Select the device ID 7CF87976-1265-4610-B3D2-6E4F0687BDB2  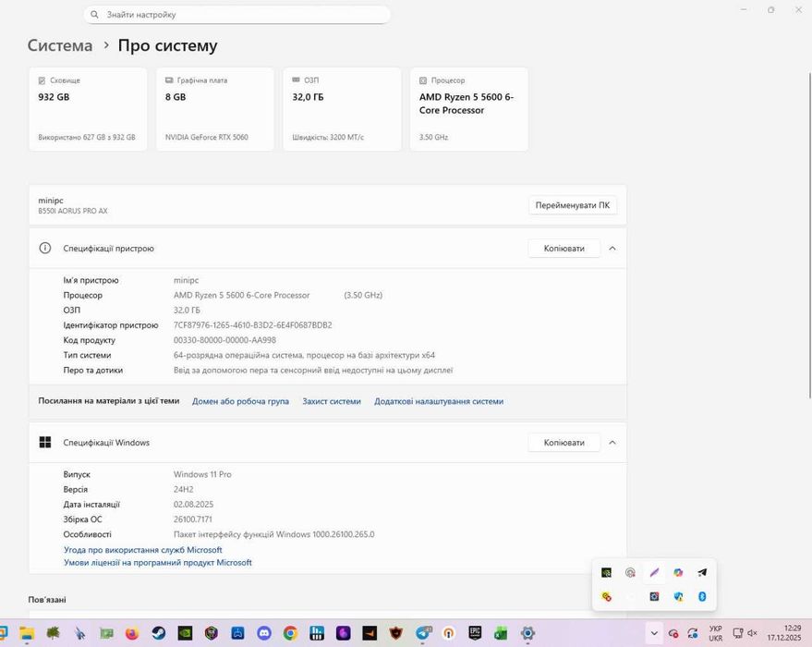253,324
